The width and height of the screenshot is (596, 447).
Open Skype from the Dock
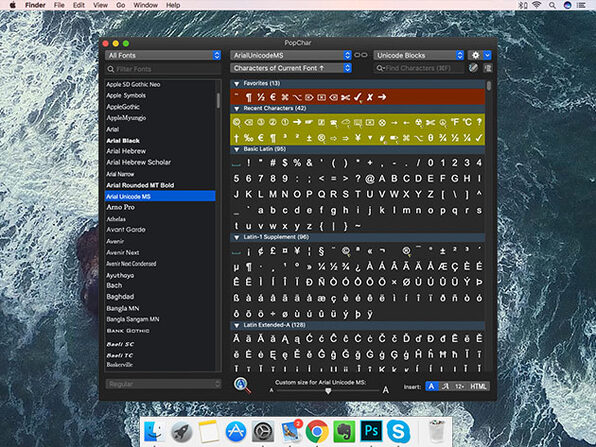click(x=398, y=431)
